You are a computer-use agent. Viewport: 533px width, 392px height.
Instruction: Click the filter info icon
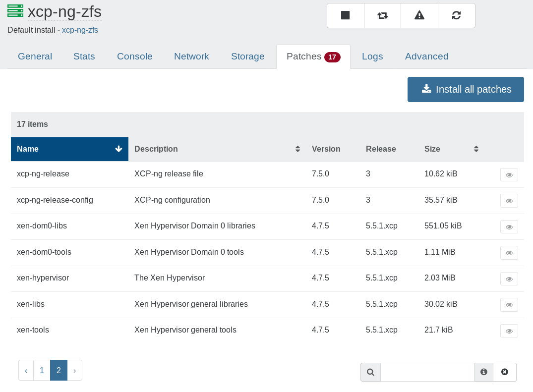click(x=484, y=372)
